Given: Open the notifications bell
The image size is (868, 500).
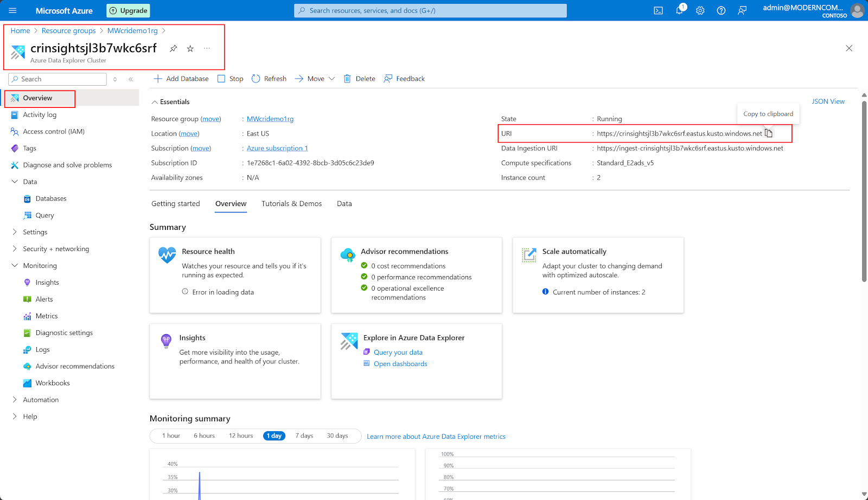Looking at the screenshot, I should pyautogui.click(x=679, y=10).
